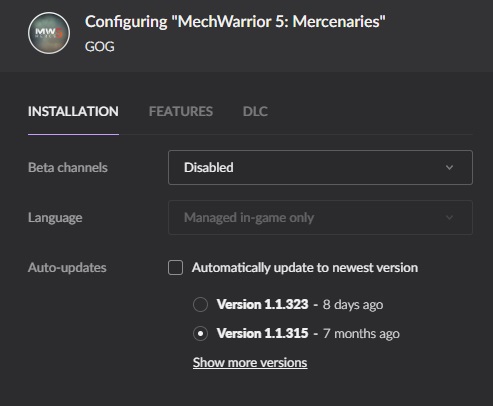The image size is (493, 406).
Task: Click the Configuring MechWarrior 5: Mercenaries title
Action: tap(235, 22)
